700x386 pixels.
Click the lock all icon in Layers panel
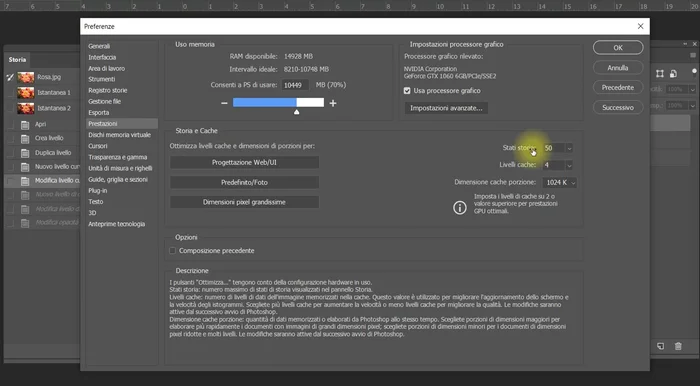click(673, 74)
